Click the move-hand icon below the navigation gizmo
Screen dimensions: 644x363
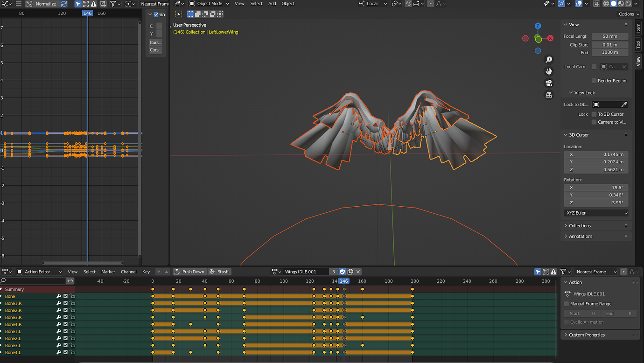tap(549, 71)
